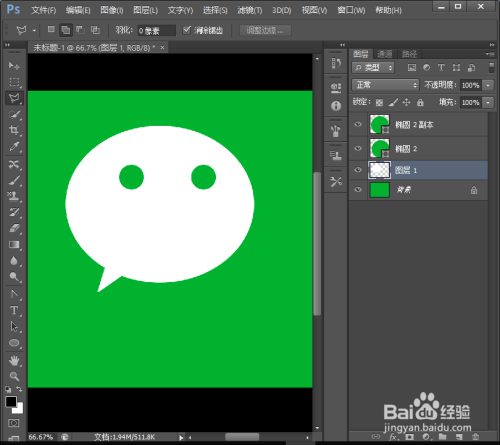The height and width of the screenshot is (445, 500).
Task: Open the 图像(I) menu
Action: point(112,10)
